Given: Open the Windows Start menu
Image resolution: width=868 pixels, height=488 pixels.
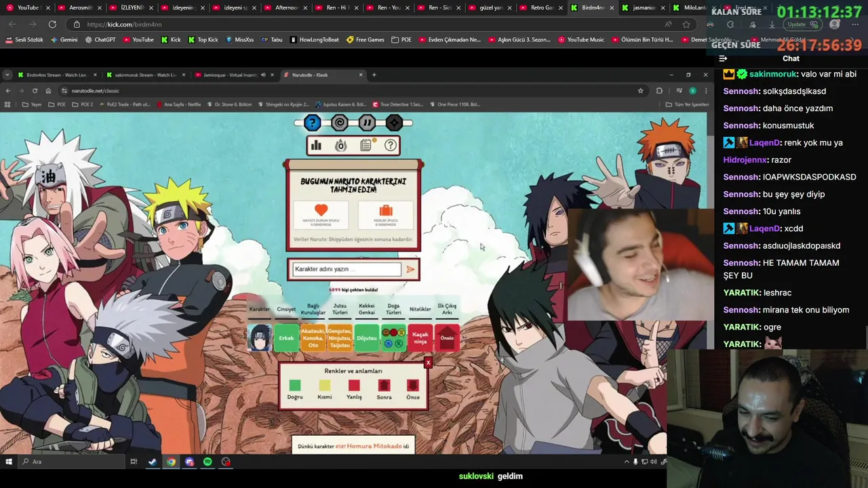Looking at the screenshot, I should pos(9,462).
